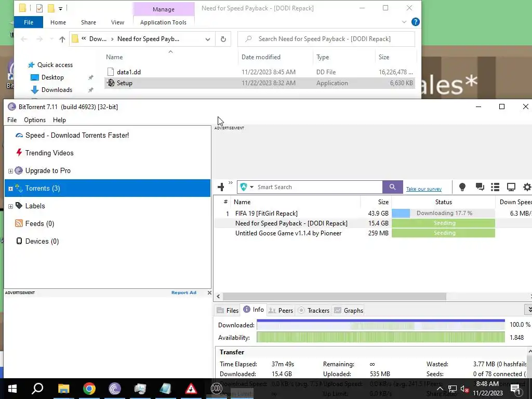Open the lightbulb bundles icon in BitTorrent toolbar

coord(462,187)
